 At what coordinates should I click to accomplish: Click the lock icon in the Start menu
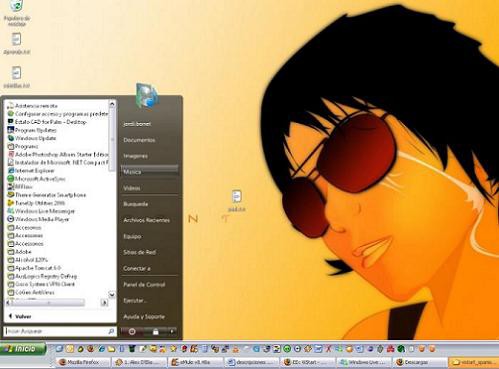tap(155, 331)
